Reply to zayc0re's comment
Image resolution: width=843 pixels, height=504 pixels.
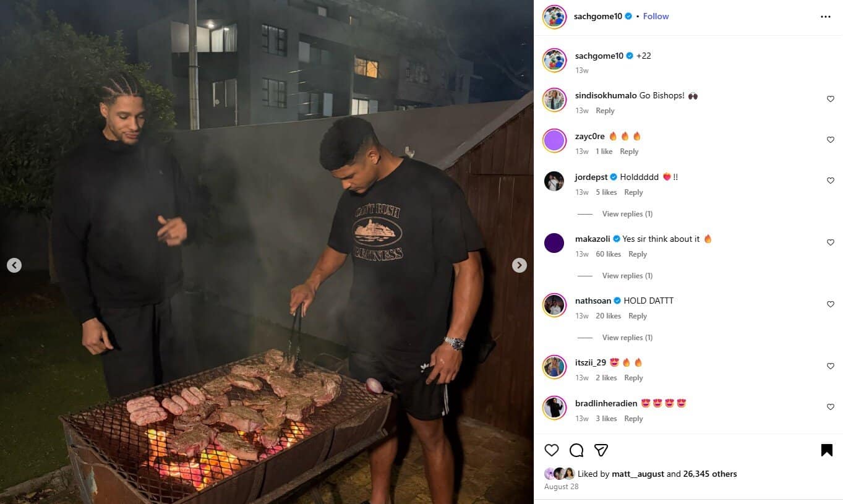tap(629, 152)
